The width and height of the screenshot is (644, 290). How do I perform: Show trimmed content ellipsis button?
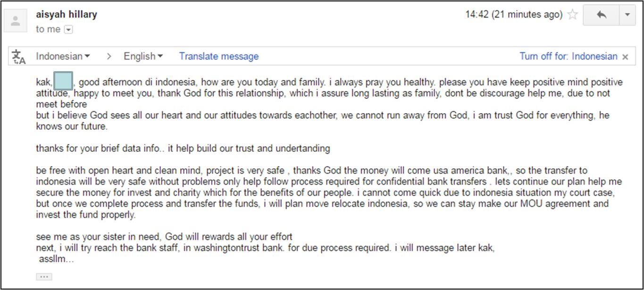44,277
